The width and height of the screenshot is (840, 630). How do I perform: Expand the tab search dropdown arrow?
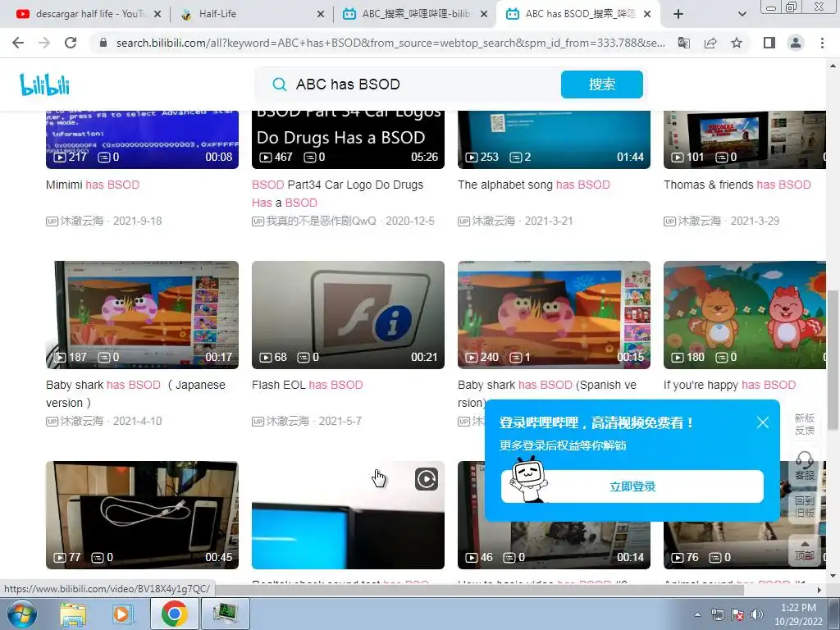point(742,15)
